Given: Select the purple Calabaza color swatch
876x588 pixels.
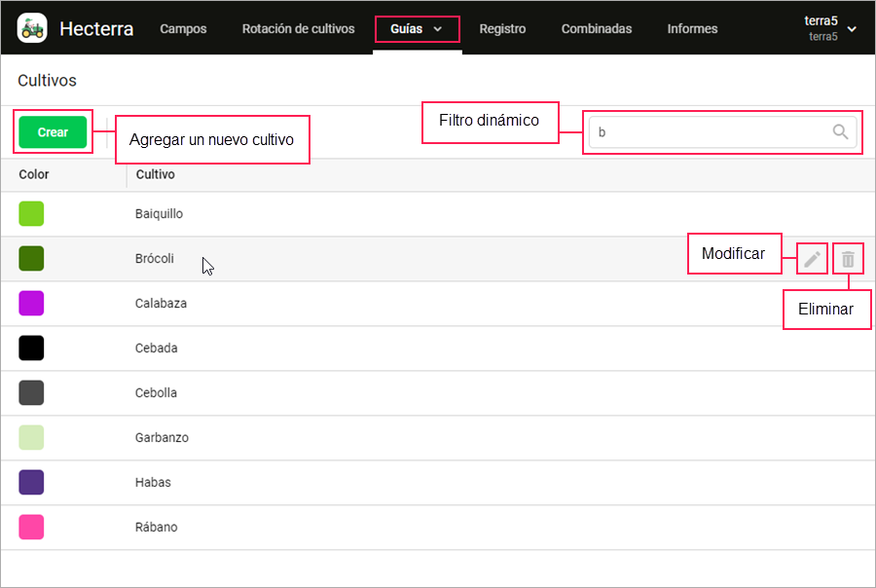Looking at the screenshot, I should (31, 303).
